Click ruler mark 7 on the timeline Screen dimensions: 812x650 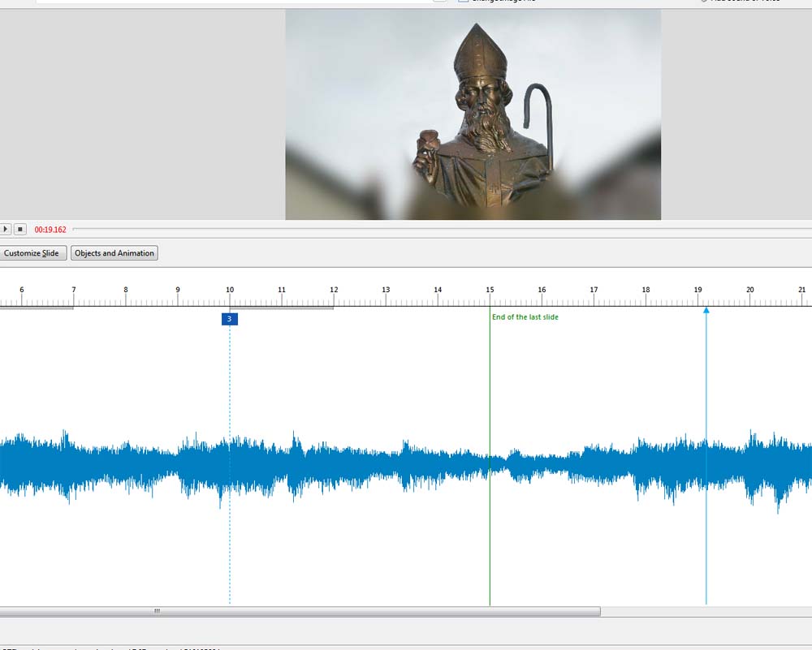74,290
